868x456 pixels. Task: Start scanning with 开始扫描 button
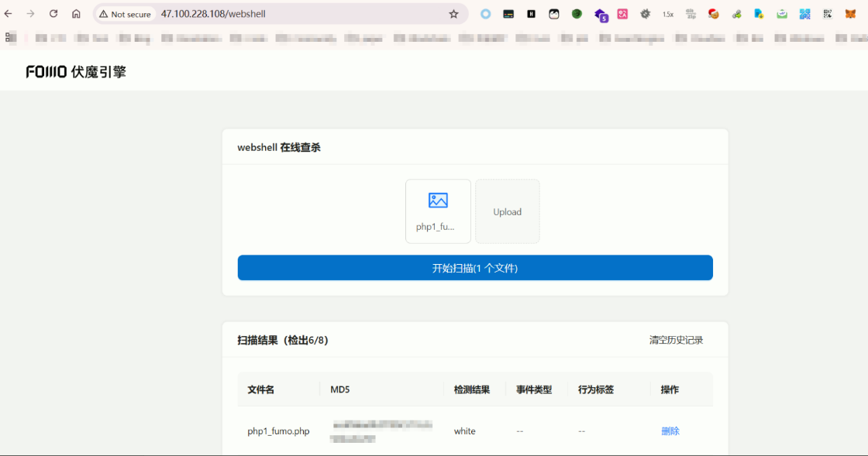coord(475,268)
